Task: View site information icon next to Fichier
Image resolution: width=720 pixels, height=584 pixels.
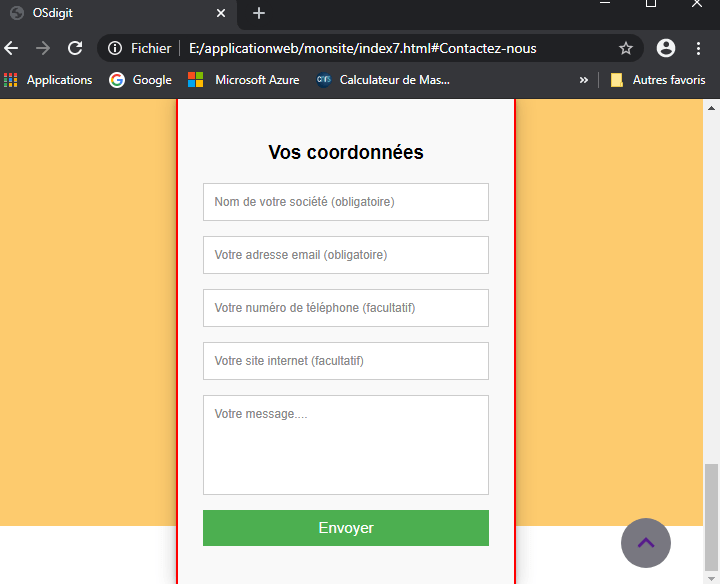Action: (x=115, y=48)
